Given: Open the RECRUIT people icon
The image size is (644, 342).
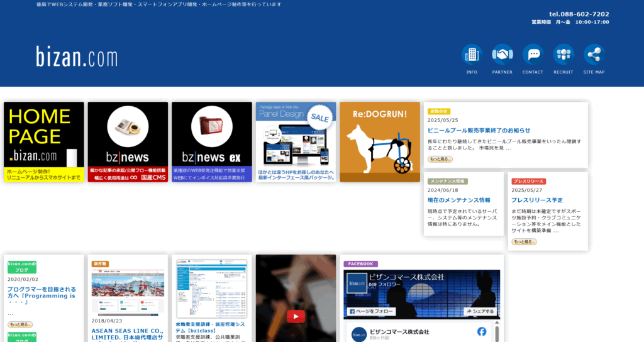Looking at the screenshot, I should tap(563, 55).
